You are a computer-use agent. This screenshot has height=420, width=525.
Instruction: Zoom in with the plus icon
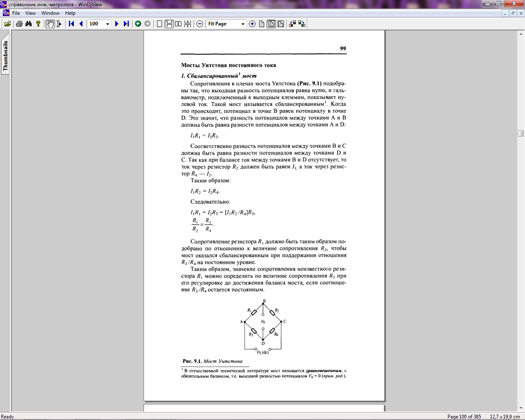pos(252,24)
